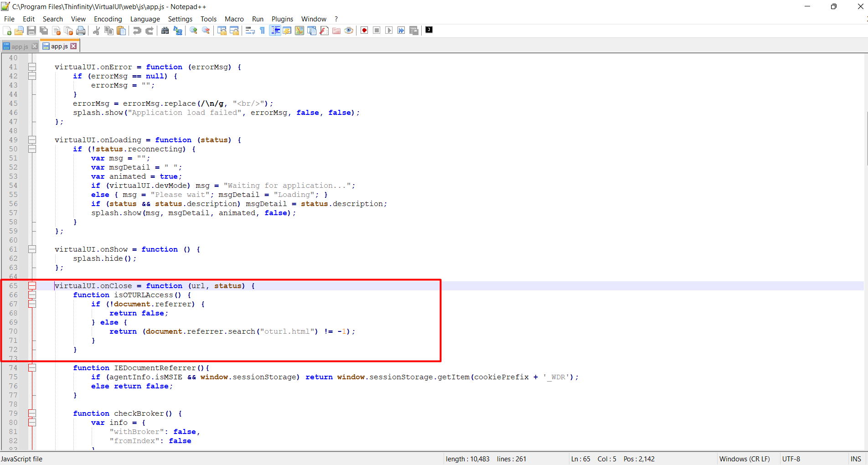Viewport: 868px width, 465px height.
Task: Close the active app.js tab
Action: click(x=73, y=46)
